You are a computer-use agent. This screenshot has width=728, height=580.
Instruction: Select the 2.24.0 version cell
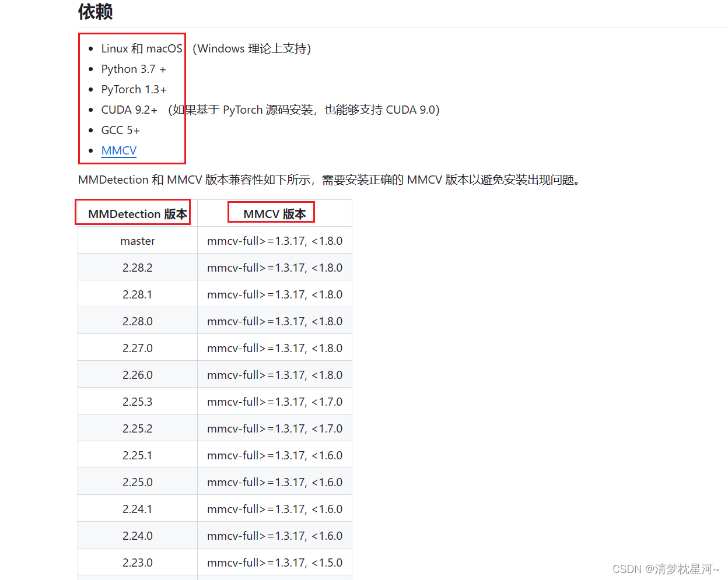pos(138,536)
